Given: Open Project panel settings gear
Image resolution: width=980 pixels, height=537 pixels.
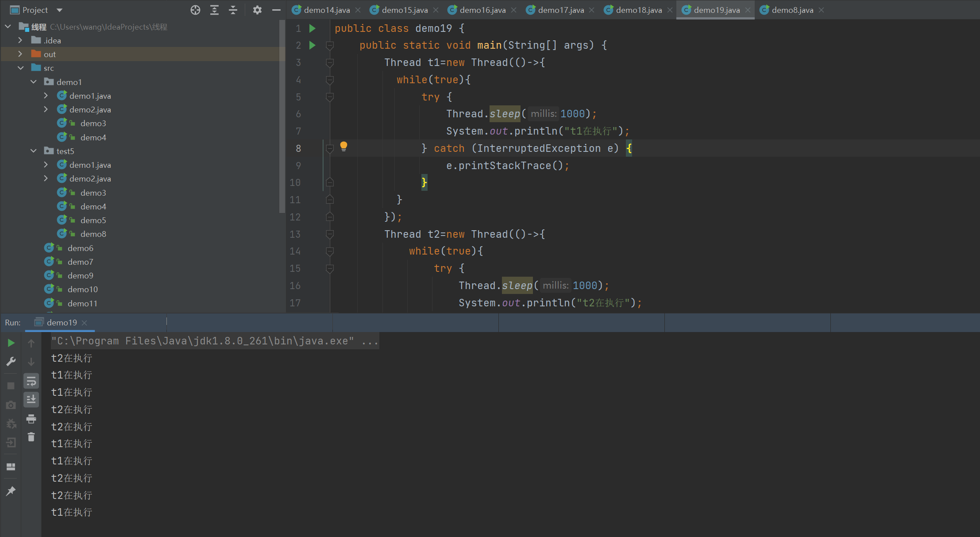Looking at the screenshot, I should (257, 10).
